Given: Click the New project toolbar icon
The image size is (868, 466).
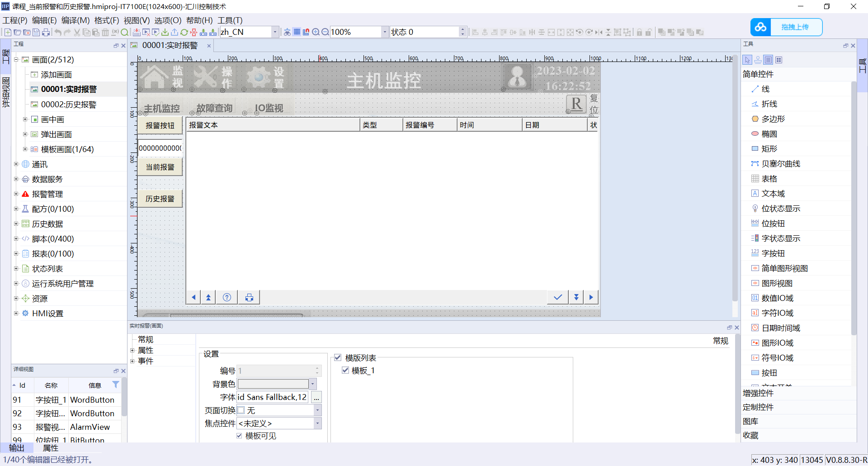Looking at the screenshot, I should coord(8,32).
